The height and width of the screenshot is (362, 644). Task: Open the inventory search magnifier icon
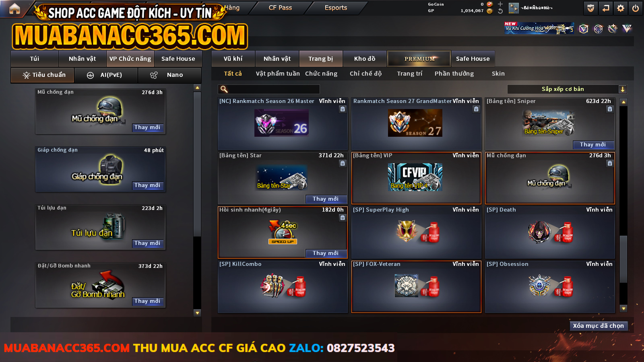(224, 89)
